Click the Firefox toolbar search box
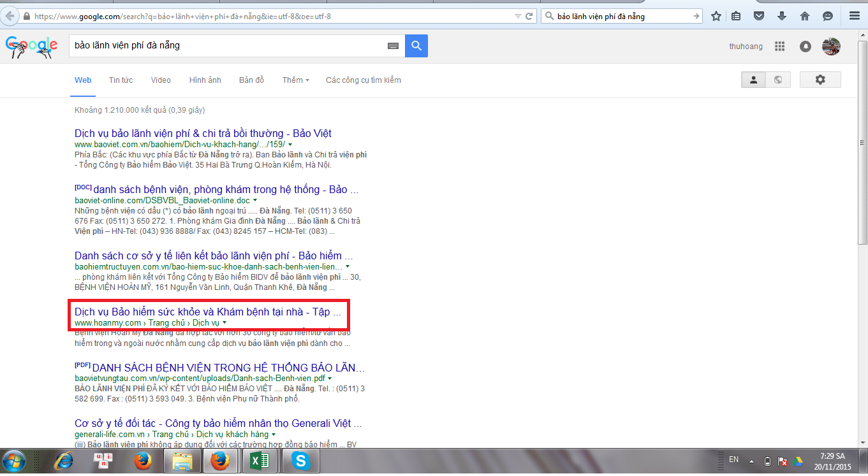The width and height of the screenshot is (868, 476). coord(621,16)
